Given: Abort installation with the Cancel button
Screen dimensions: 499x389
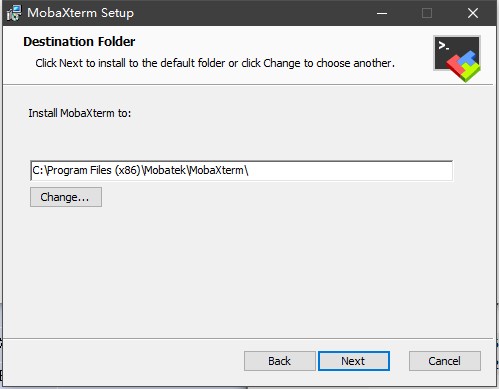Looking at the screenshot, I should [x=445, y=361].
